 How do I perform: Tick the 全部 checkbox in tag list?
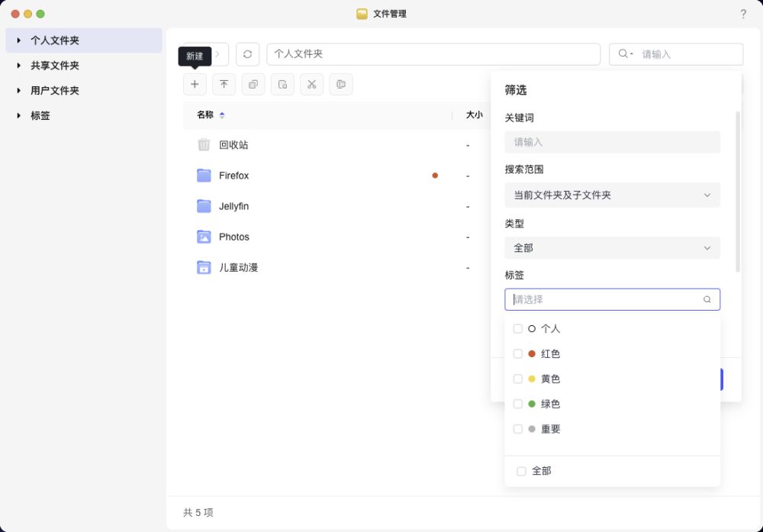pyautogui.click(x=522, y=472)
